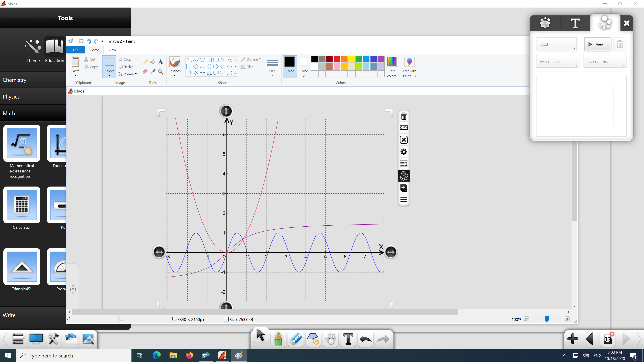
Task: Switch to the Paint View tab
Action: point(112,50)
